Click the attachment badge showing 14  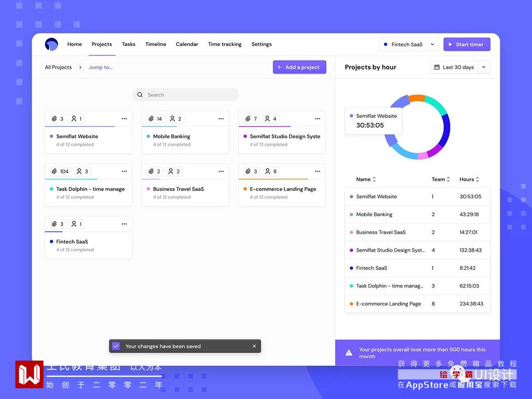click(x=155, y=119)
